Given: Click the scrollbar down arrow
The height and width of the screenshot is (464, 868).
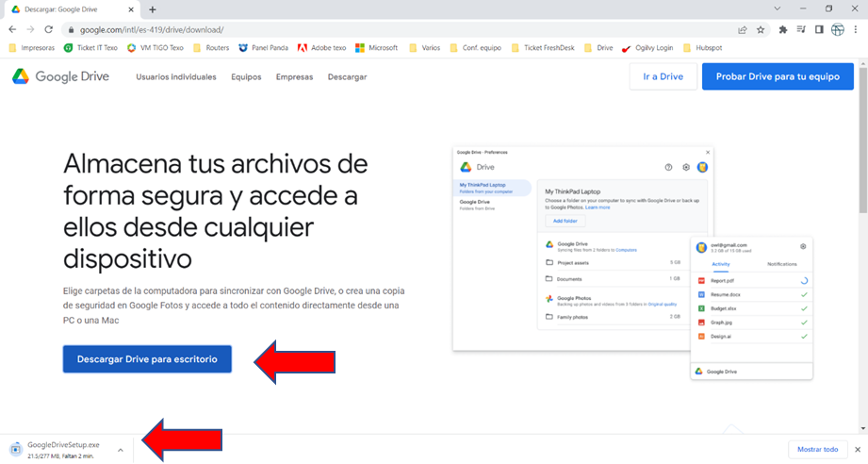Looking at the screenshot, I should click(x=863, y=429).
